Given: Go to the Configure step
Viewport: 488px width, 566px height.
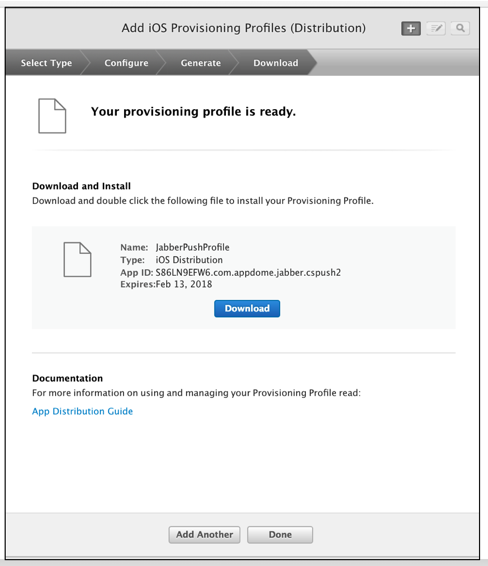Looking at the screenshot, I should coord(126,63).
